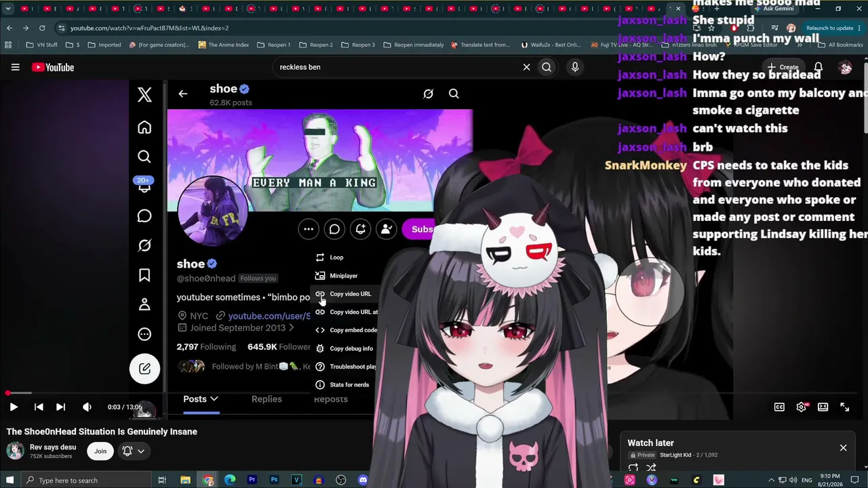Submit search with the magnifier button
The height and width of the screenshot is (488, 868).
click(x=547, y=67)
